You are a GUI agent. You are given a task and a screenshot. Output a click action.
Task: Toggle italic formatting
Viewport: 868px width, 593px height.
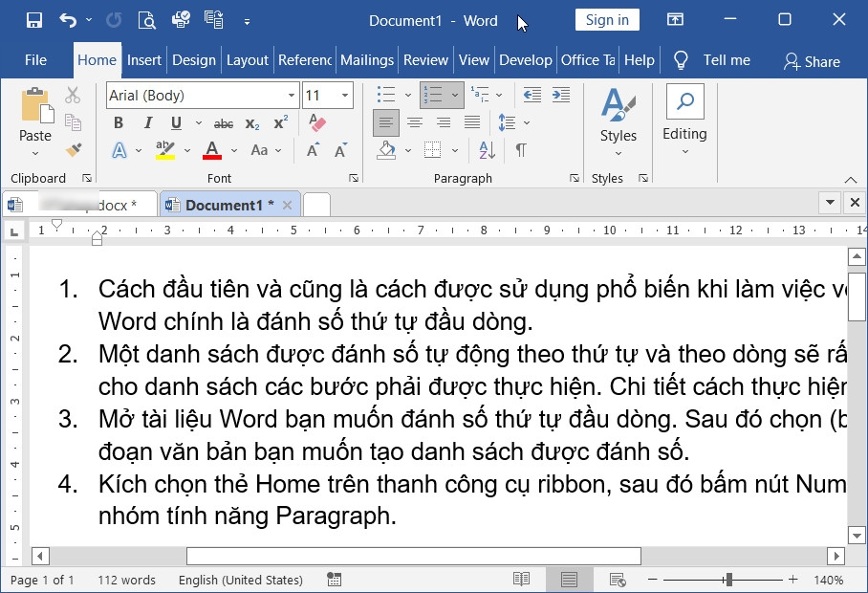point(148,122)
